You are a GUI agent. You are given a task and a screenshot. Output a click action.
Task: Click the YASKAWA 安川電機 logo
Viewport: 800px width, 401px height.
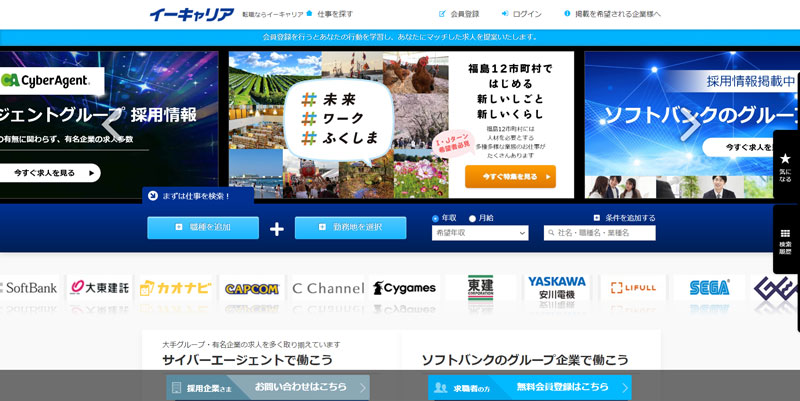557,288
